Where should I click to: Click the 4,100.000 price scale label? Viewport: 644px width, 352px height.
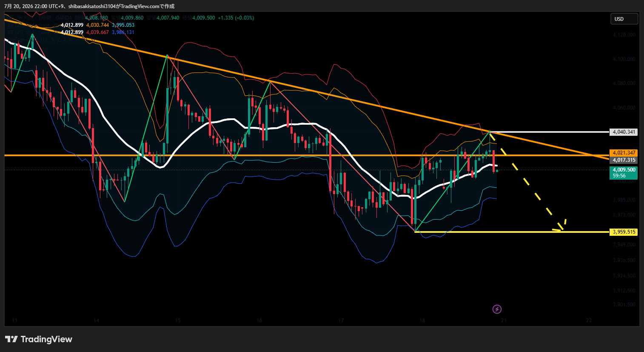click(x=624, y=59)
